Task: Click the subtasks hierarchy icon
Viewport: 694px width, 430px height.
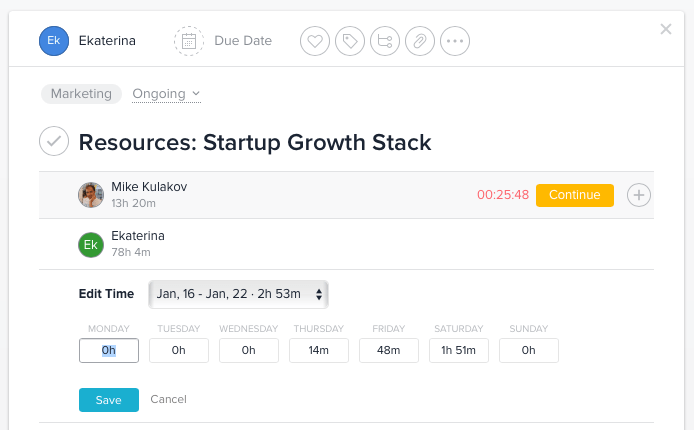Action: pos(384,41)
